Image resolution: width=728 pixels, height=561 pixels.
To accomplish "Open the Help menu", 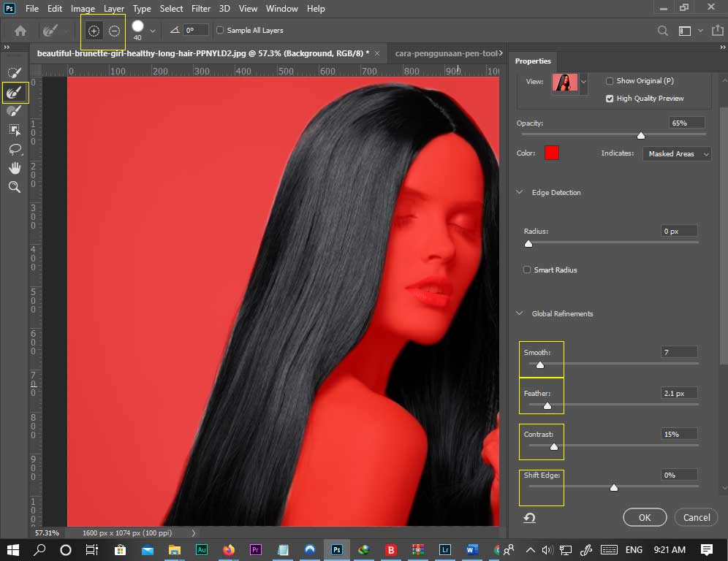I will coord(316,8).
